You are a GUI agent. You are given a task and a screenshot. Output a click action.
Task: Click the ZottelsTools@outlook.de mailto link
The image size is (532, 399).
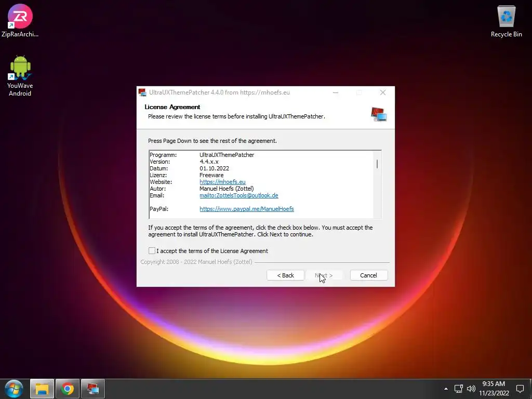click(x=239, y=195)
